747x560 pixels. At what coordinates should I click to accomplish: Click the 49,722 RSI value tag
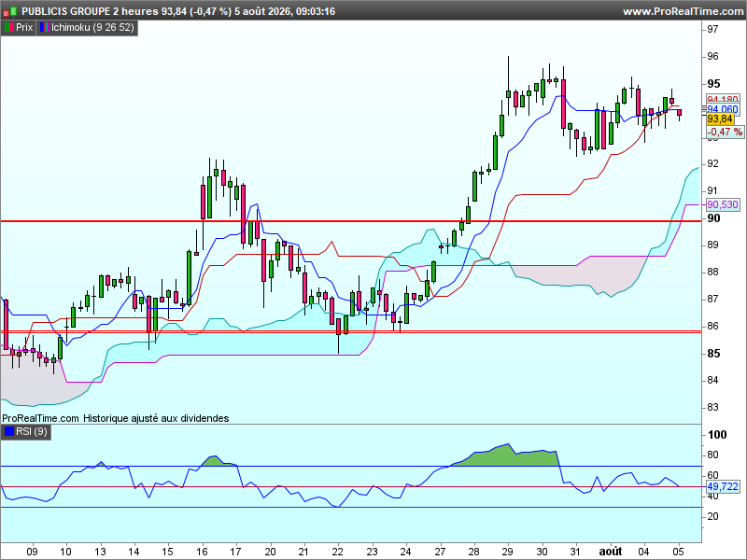point(722,486)
